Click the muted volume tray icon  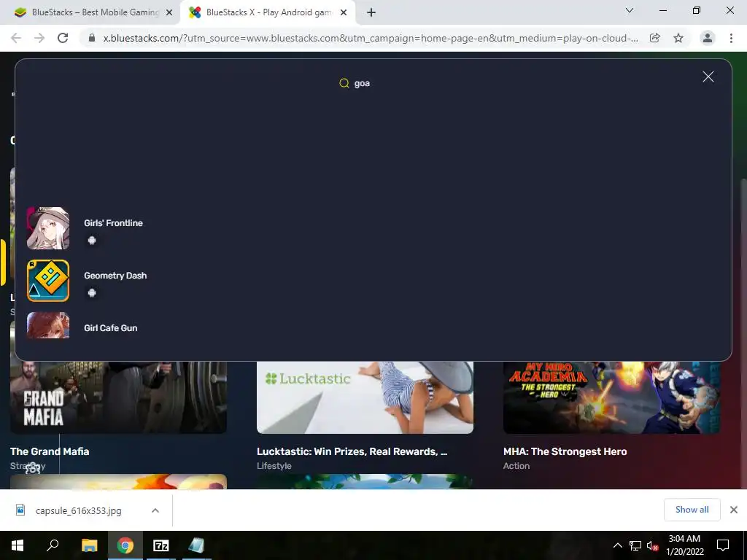pos(653,545)
